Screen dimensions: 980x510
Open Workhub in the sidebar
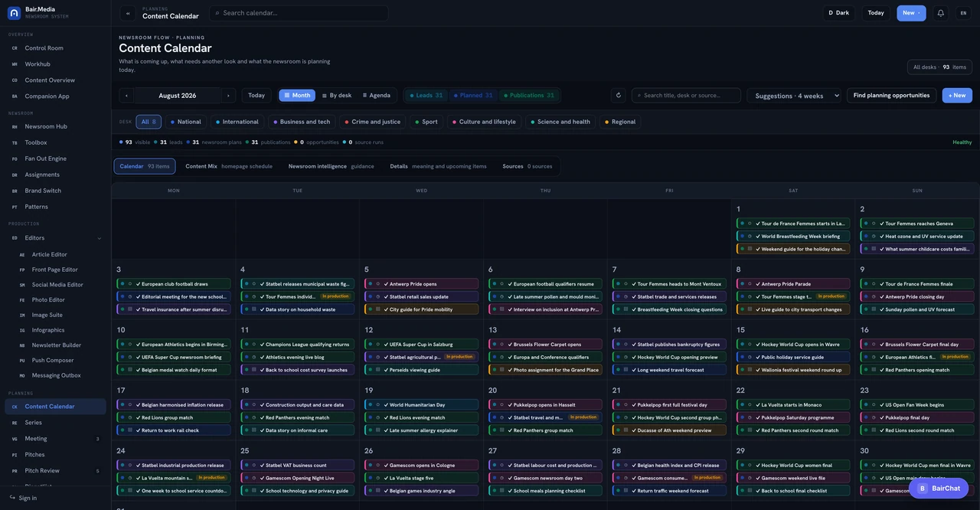pos(55,64)
